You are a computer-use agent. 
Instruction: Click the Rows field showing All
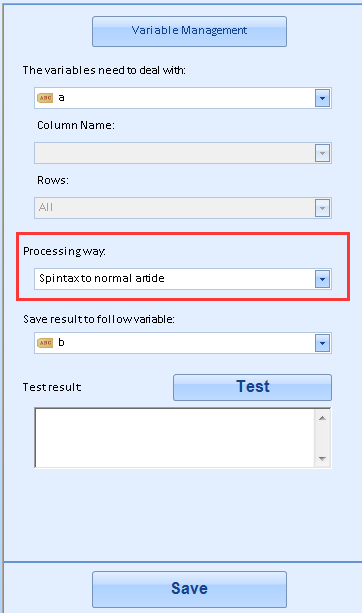pyautogui.click(x=183, y=208)
